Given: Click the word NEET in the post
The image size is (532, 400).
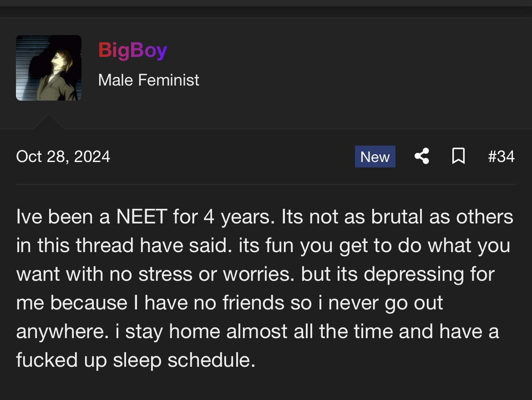Looking at the screenshot, I should point(142,217).
